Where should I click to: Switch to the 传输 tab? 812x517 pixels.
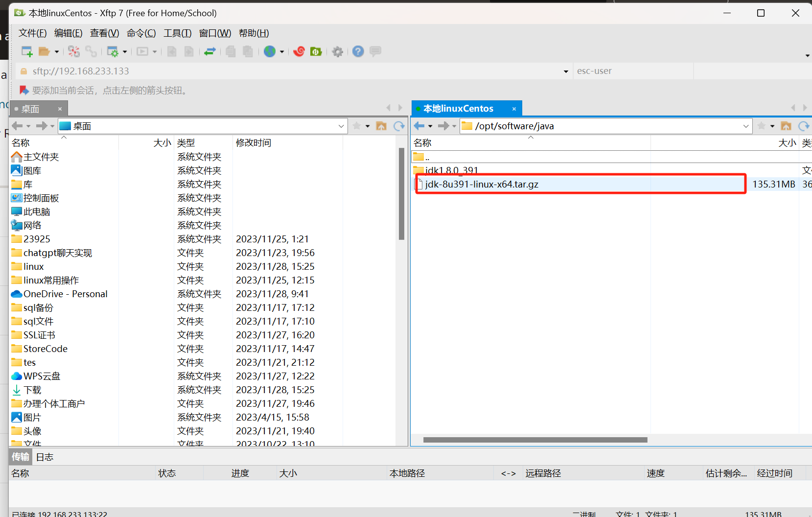tap(21, 457)
